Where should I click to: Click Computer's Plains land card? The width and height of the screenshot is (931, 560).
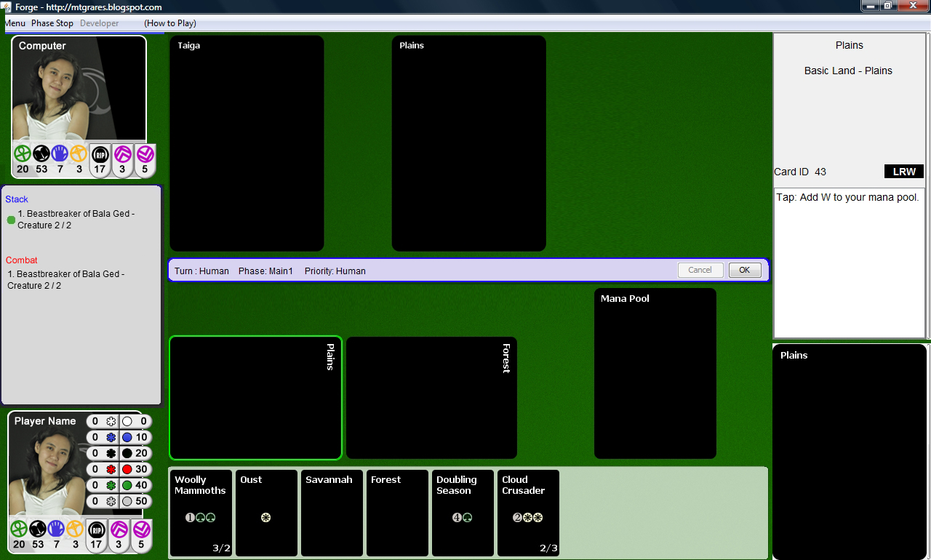469,143
